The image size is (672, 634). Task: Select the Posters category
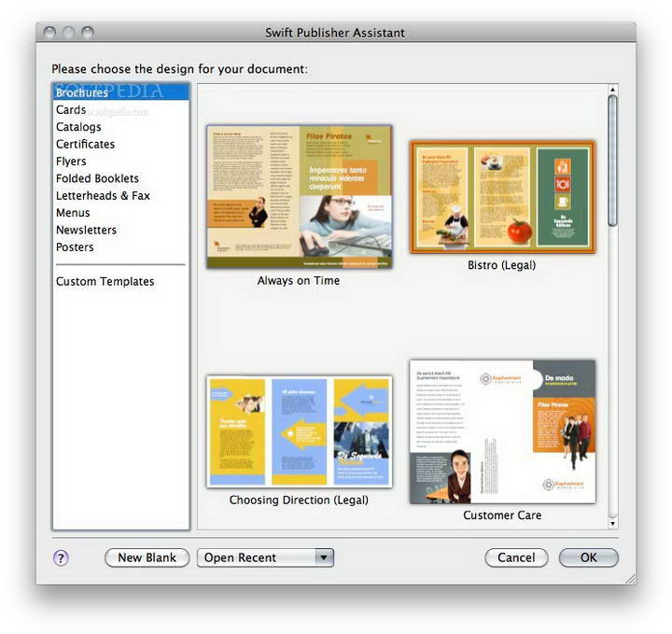coord(120,247)
